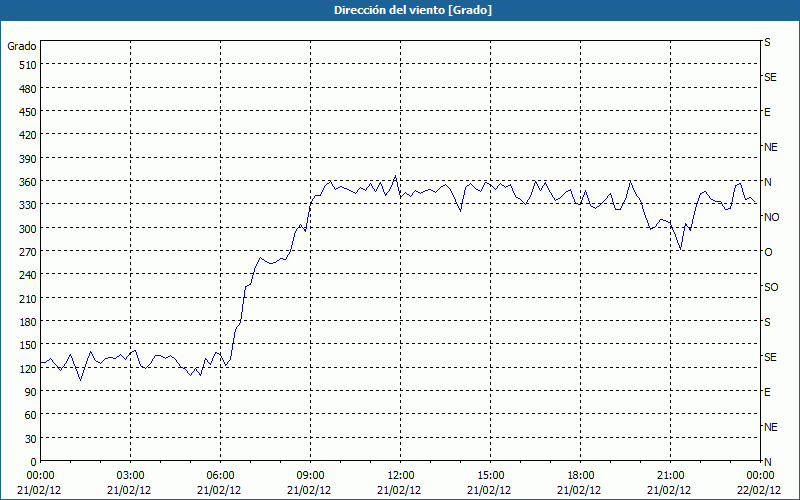Select the 330 value on the left axis
800x500 pixels.
point(29,205)
